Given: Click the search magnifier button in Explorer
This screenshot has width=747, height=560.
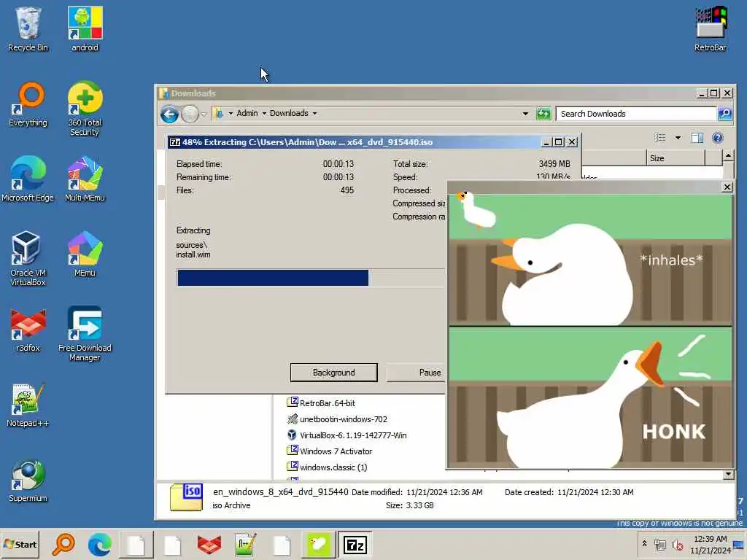Looking at the screenshot, I should [724, 113].
